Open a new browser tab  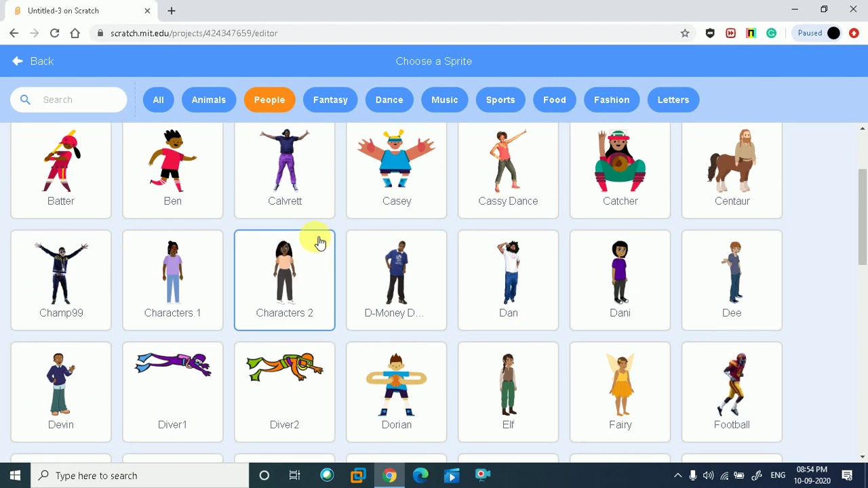[x=172, y=11]
